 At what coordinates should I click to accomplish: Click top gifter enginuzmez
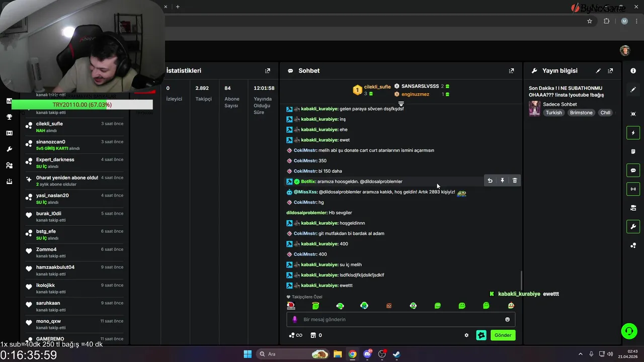415,95
